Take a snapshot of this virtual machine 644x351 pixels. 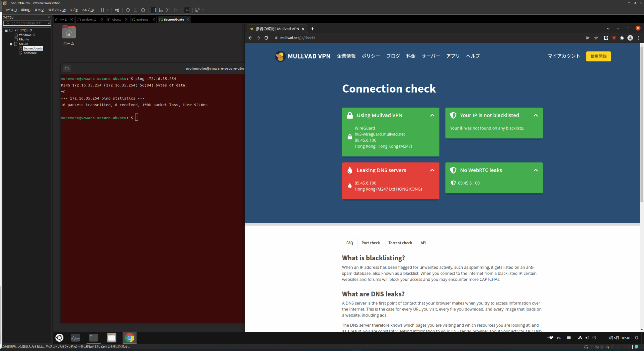(x=128, y=10)
